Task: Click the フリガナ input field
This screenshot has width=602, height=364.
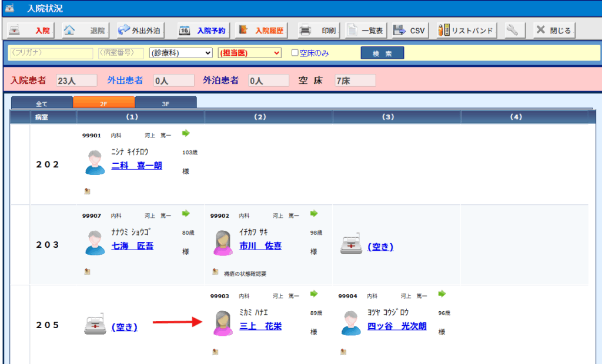Action: pos(51,53)
